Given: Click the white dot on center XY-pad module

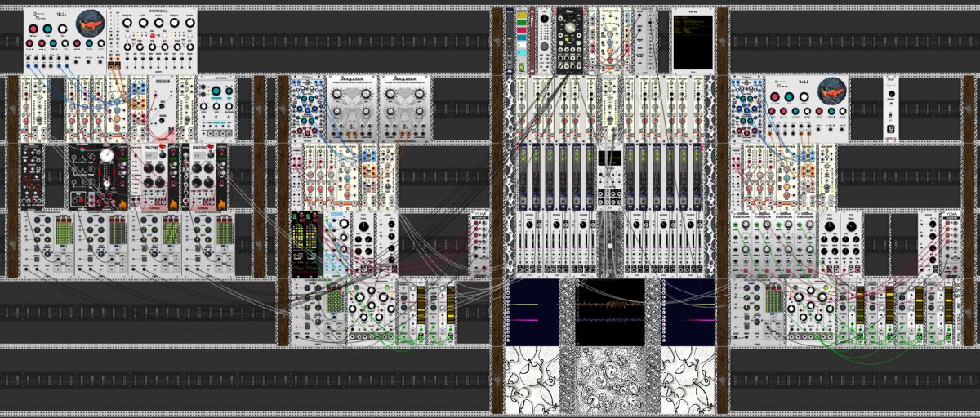Looking at the screenshot, I should (x=610, y=246).
